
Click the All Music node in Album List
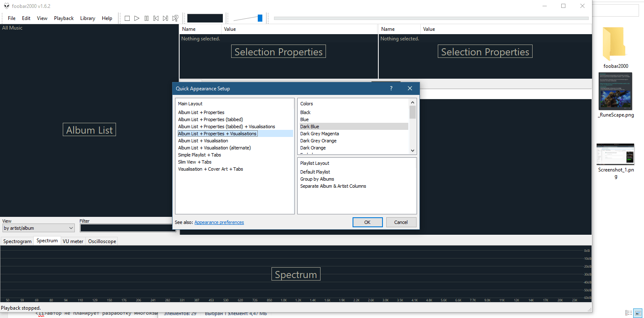click(x=12, y=28)
